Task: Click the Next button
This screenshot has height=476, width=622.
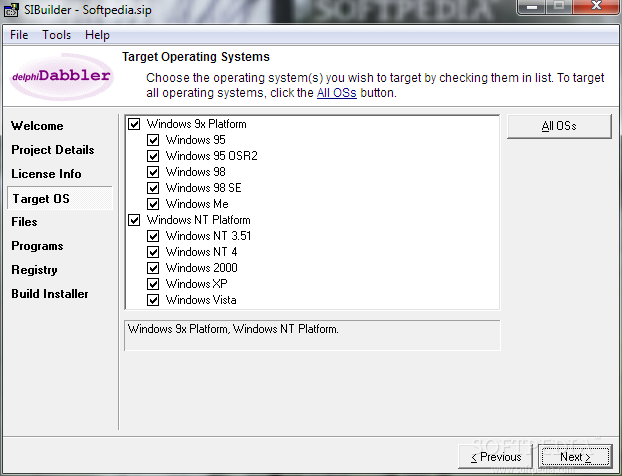Action: click(575, 457)
